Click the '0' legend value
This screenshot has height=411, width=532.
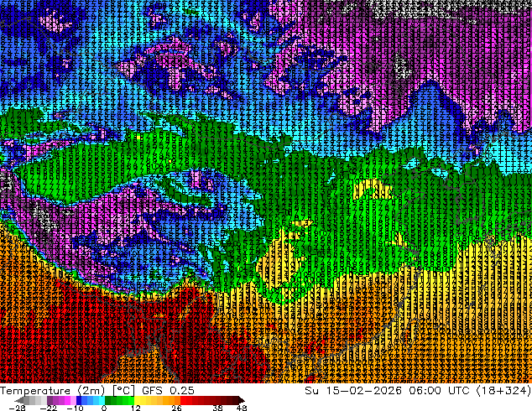click(x=104, y=408)
